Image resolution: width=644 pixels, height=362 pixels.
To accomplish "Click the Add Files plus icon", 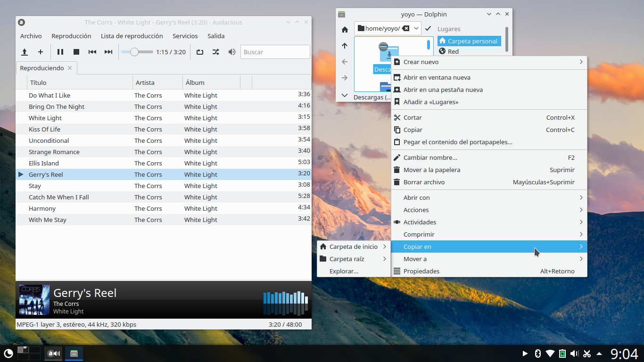I will point(41,52).
